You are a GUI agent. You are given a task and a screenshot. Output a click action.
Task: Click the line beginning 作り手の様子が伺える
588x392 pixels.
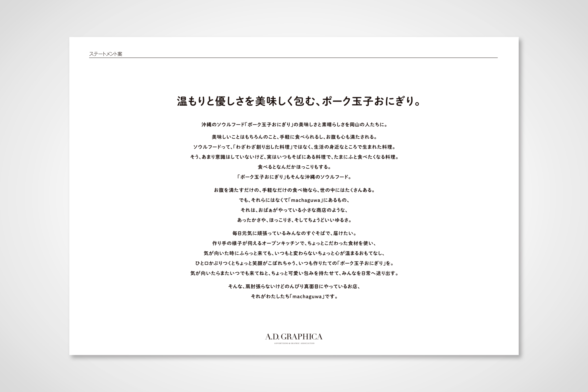294,243
